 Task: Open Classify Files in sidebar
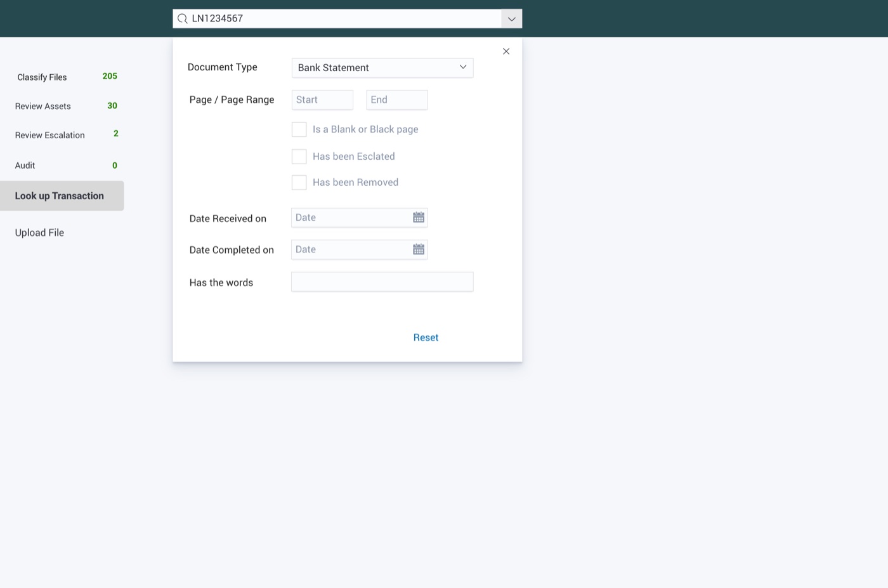pos(42,77)
